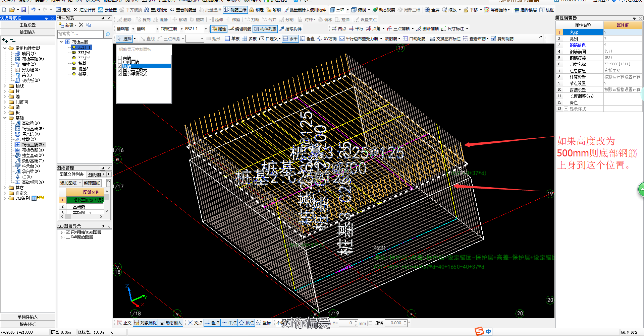This screenshot has width=644, height=336.
Task: Click 选择楼层 select floor icon
Action: (x=517, y=10)
